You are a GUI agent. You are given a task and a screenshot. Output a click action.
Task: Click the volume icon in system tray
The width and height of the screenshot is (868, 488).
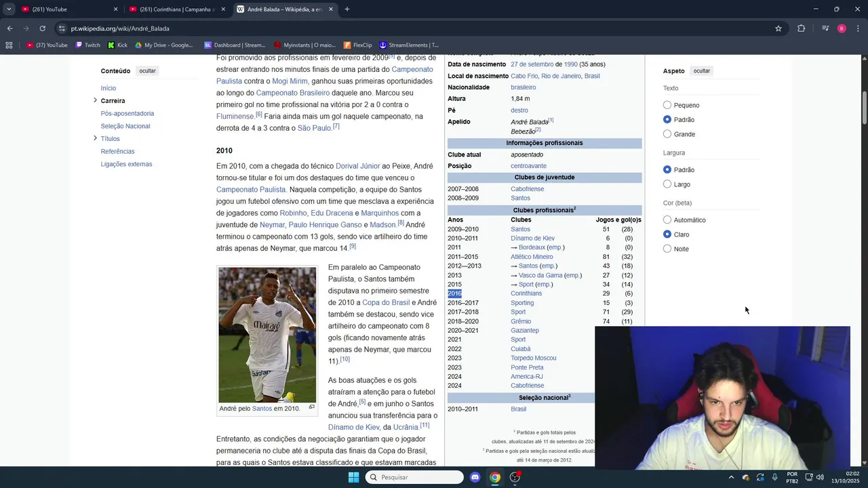pos(820,477)
